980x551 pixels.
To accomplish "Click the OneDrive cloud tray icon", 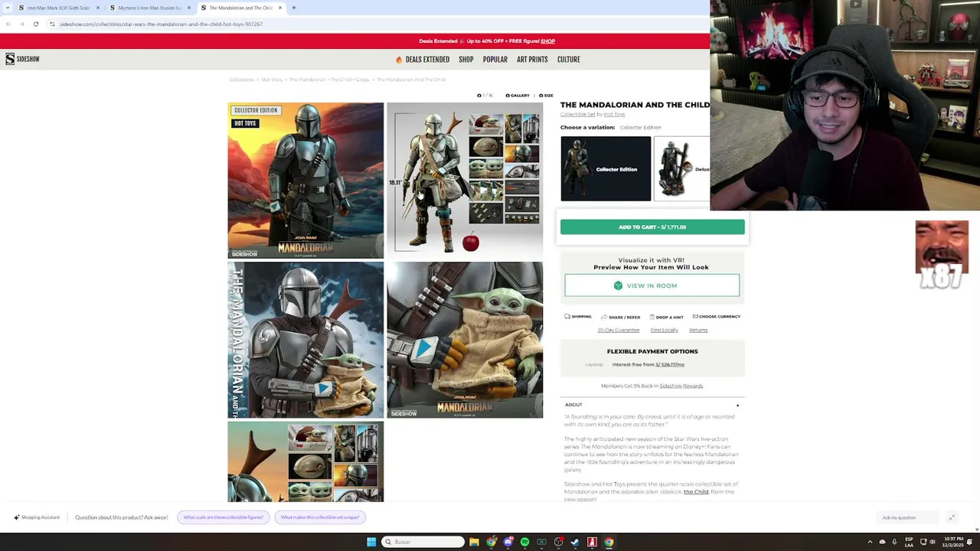I will coord(882,542).
